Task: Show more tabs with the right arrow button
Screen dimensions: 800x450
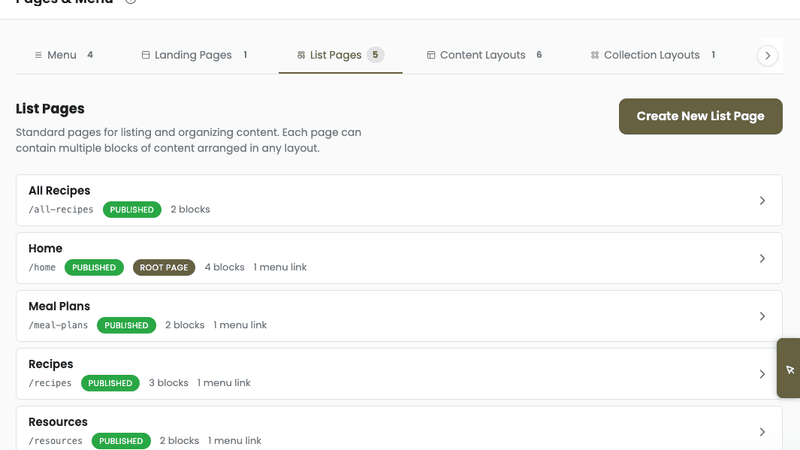Action: click(x=767, y=55)
